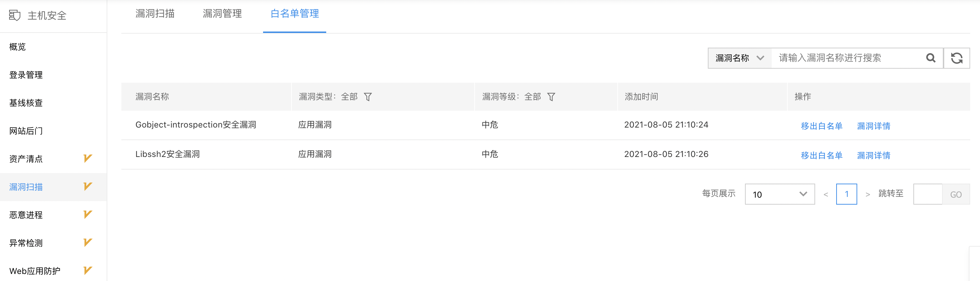Open the 漏洞名称 search type dropdown
Image resolution: width=980 pixels, height=281 pixels.
(740, 58)
